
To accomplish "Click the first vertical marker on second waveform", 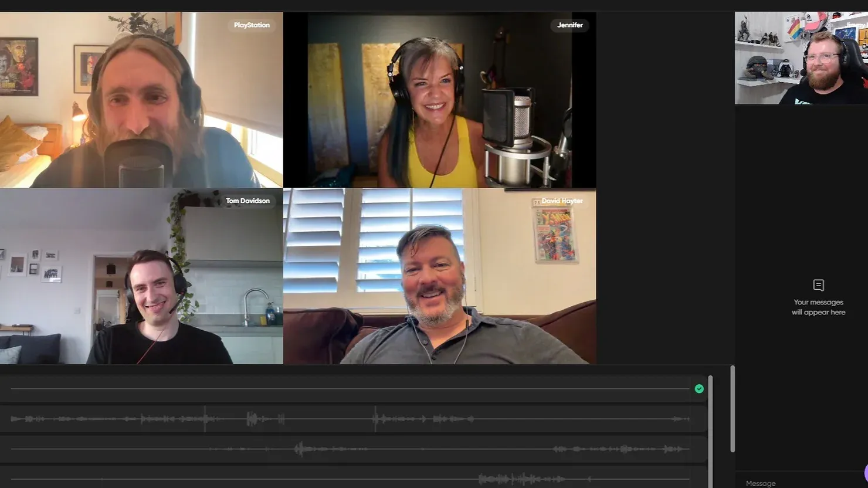I will (x=205, y=419).
